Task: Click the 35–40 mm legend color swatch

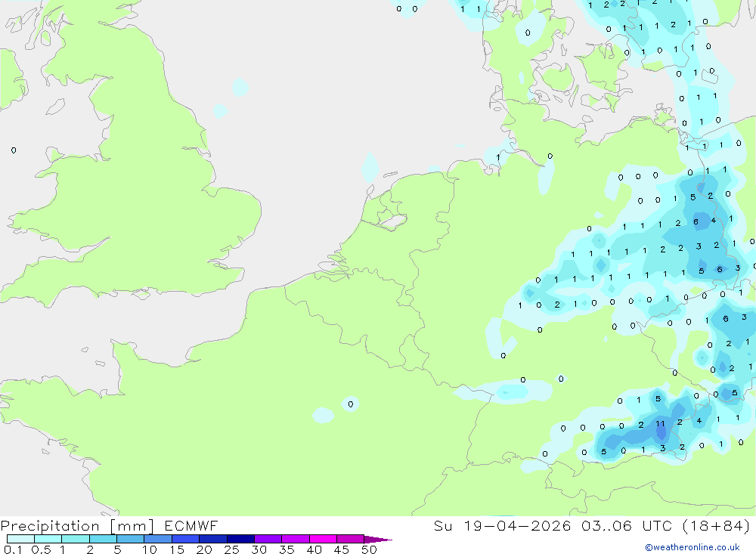Action: point(296,539)
